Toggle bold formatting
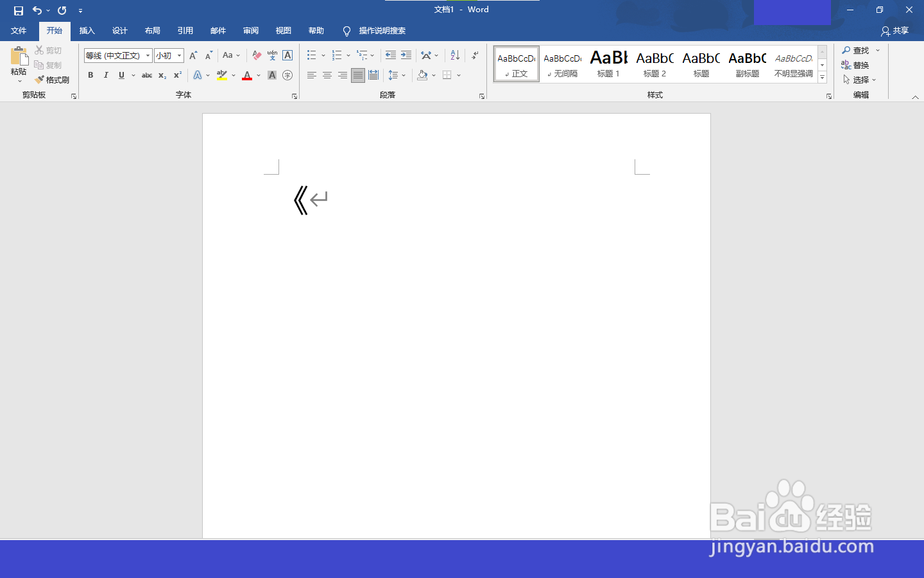The height and width of the screenshot is (578, 924). [90, 75]
